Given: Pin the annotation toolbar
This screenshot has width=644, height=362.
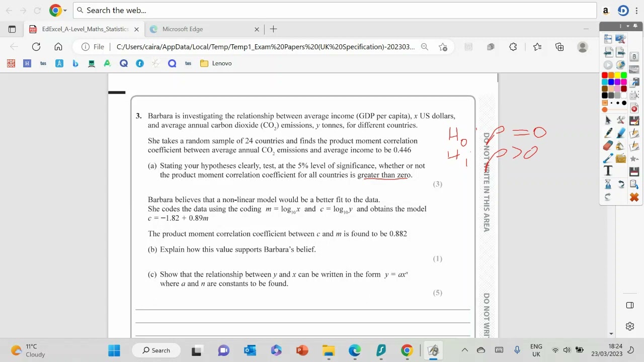Looking at the screenshot, I should click(x=635, y=26).
